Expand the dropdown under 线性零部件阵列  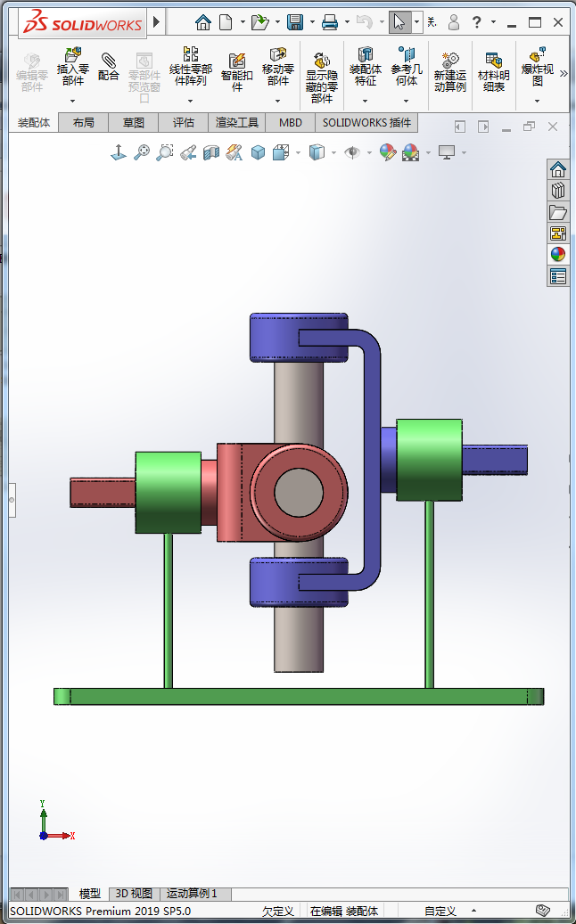191,101
